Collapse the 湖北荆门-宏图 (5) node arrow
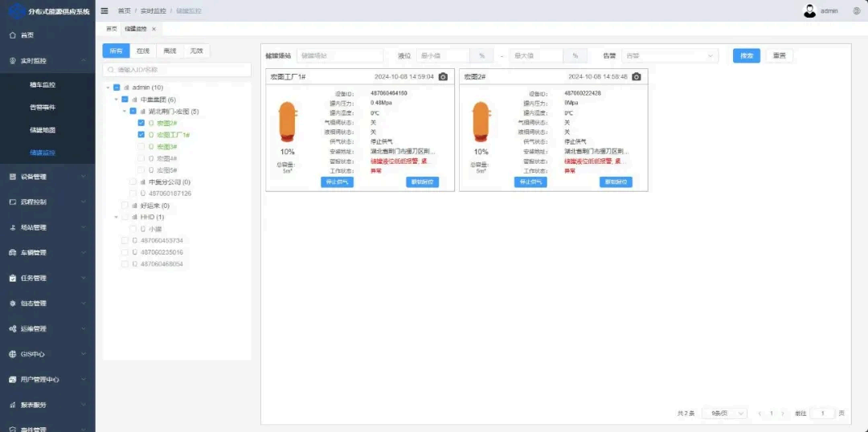 pos(125,111)
